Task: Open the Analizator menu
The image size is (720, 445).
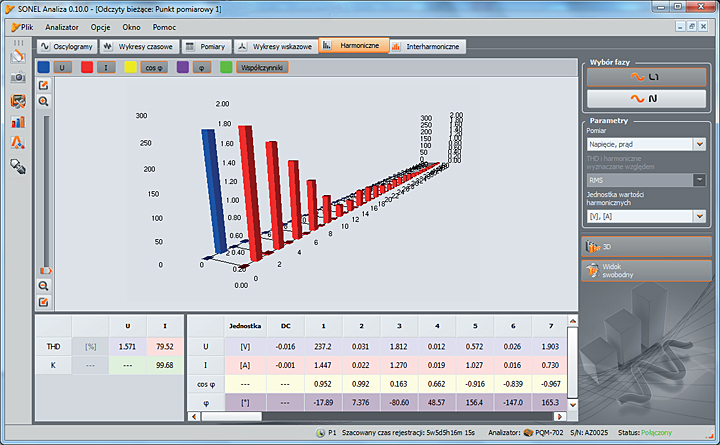Action: (x=62, y=26)
